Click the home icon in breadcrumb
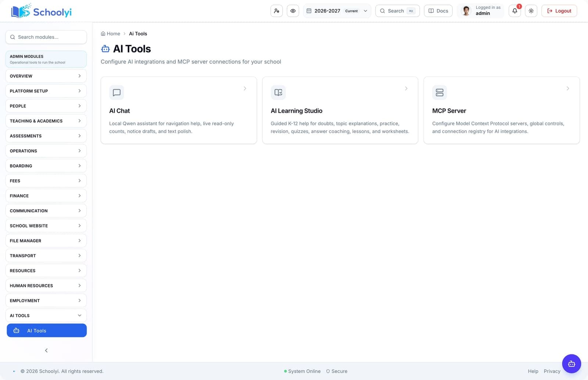The image size is (588, 380). coord(103,33)
